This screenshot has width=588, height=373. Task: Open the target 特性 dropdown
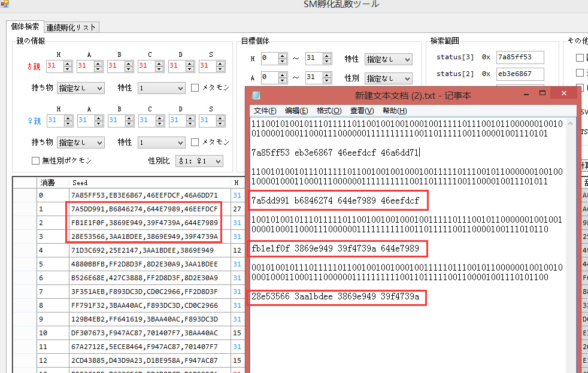tap(388, 59)
